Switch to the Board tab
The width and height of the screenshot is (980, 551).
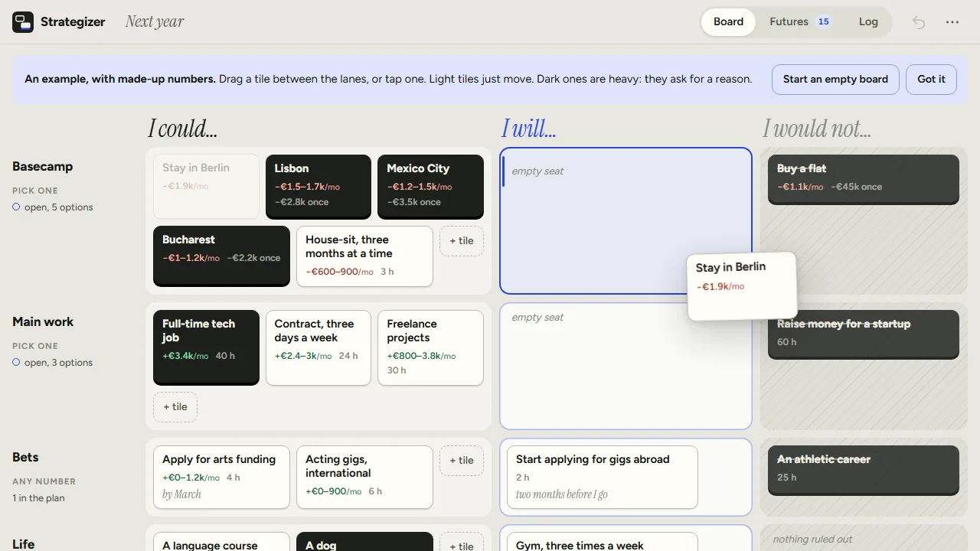click(728, 22)
